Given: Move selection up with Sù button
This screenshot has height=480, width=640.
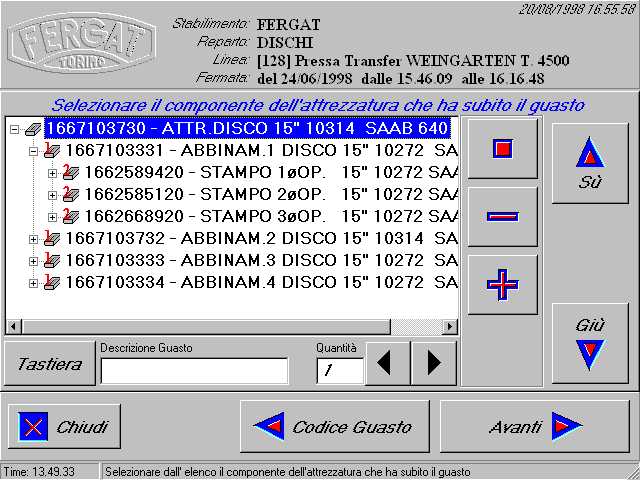Looking at the screenshot, I should [x=590, y=163].
